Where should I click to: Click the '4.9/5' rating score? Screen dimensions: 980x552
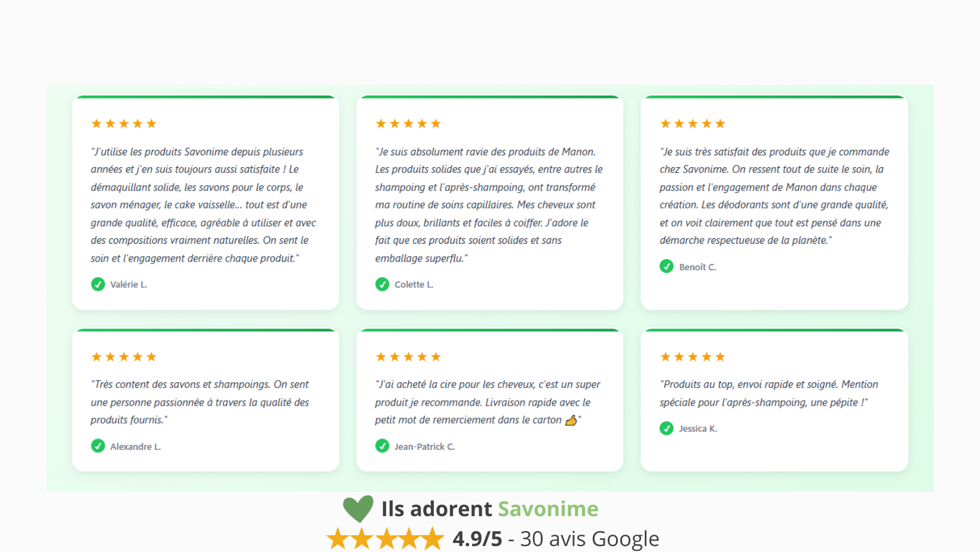click(477, 539)
